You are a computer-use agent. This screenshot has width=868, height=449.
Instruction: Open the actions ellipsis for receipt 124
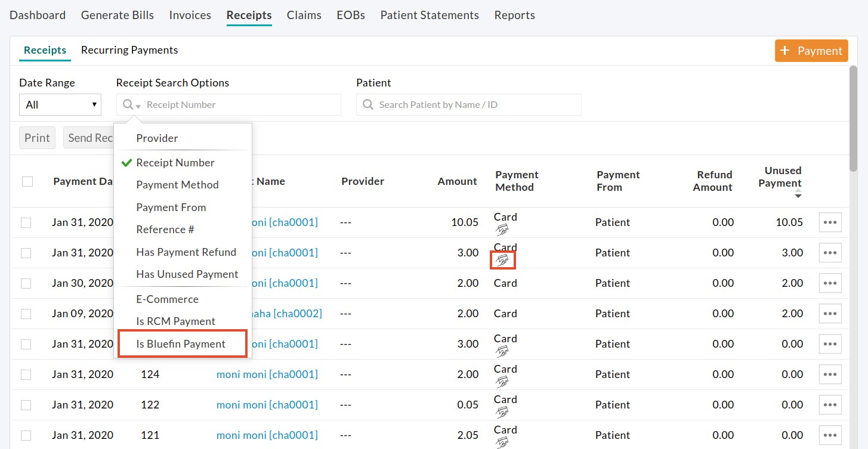tap(830, 374)
